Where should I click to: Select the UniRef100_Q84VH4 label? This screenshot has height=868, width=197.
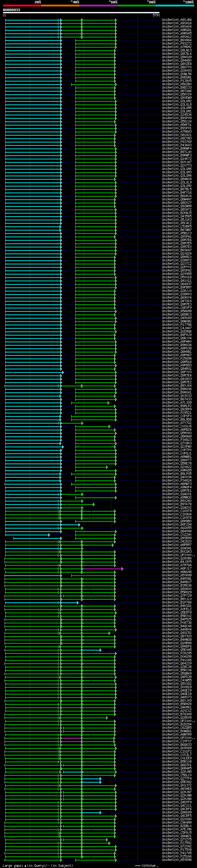pos(177,531)
